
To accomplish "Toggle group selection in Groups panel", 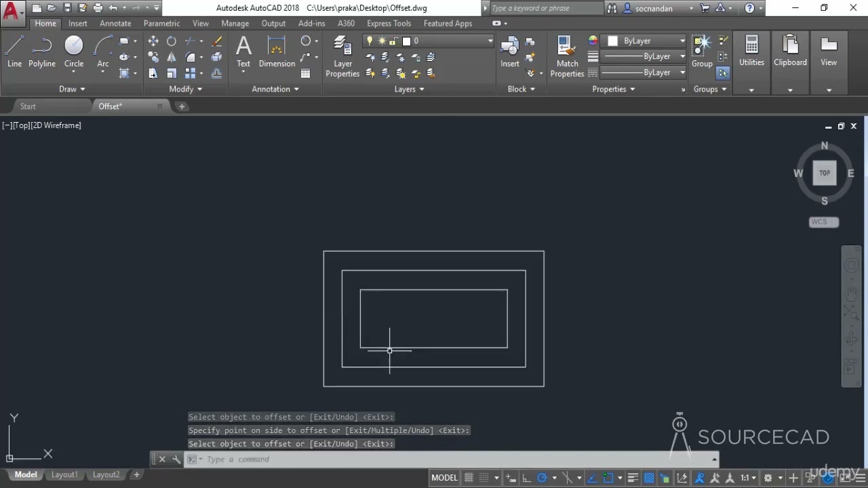I will [x=723, y=73].
